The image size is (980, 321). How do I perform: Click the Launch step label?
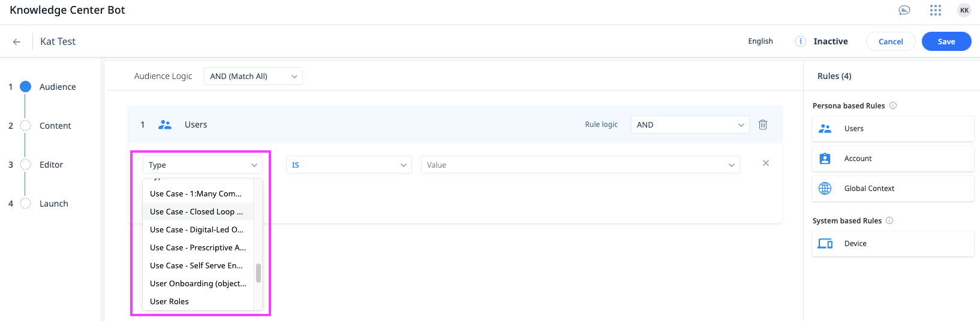[x=54, y=204]
